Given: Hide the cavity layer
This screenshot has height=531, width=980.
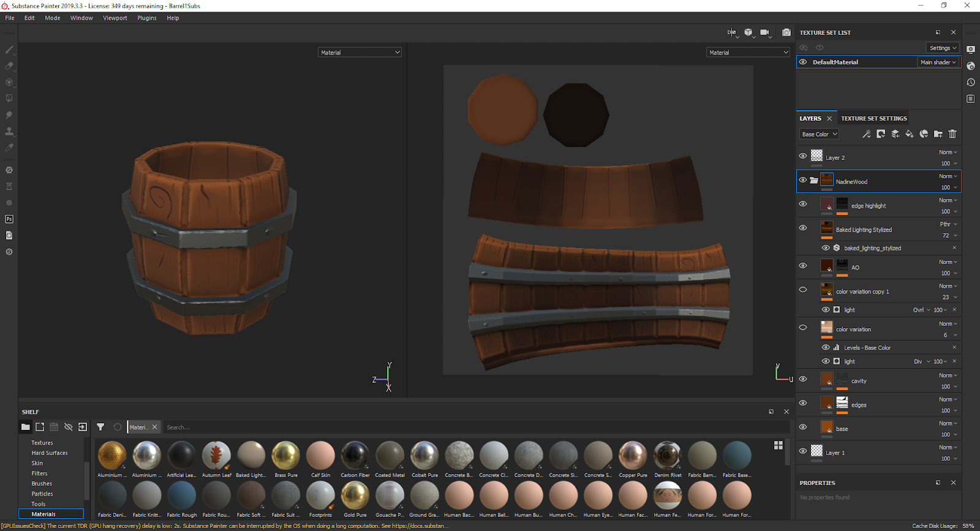Looking at the screenshot, I should click(x=803, y=379).
